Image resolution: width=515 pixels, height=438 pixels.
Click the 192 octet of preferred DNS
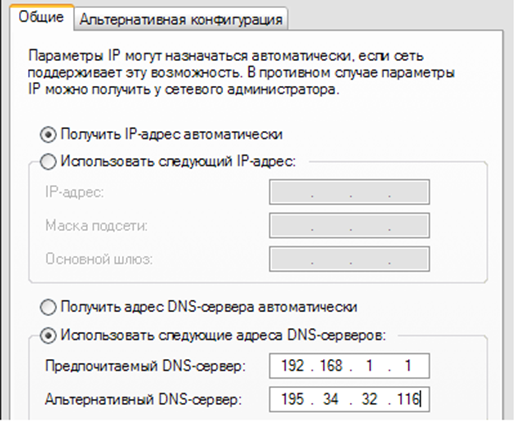tap(293, 366)
